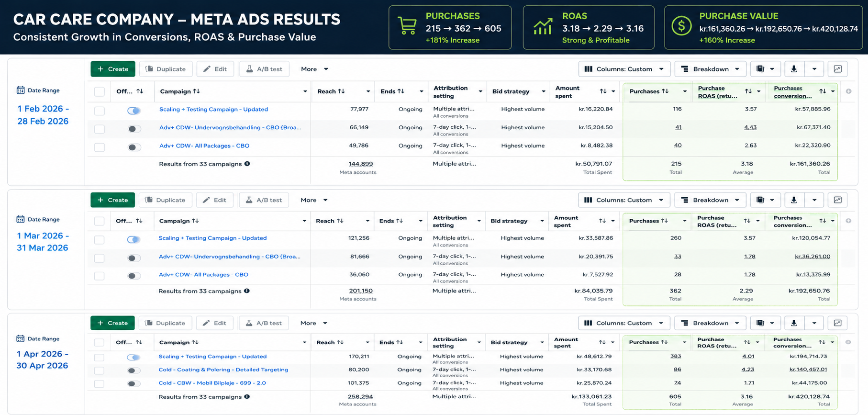This screenshot has height=415, width=868.
Task: Click info icon beside February results from 33 campaigns
Action: (x=247, y=164)
